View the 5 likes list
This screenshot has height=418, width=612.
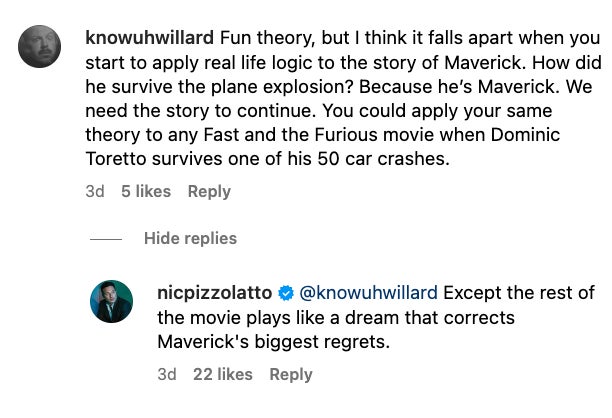[x=146, y=191]
